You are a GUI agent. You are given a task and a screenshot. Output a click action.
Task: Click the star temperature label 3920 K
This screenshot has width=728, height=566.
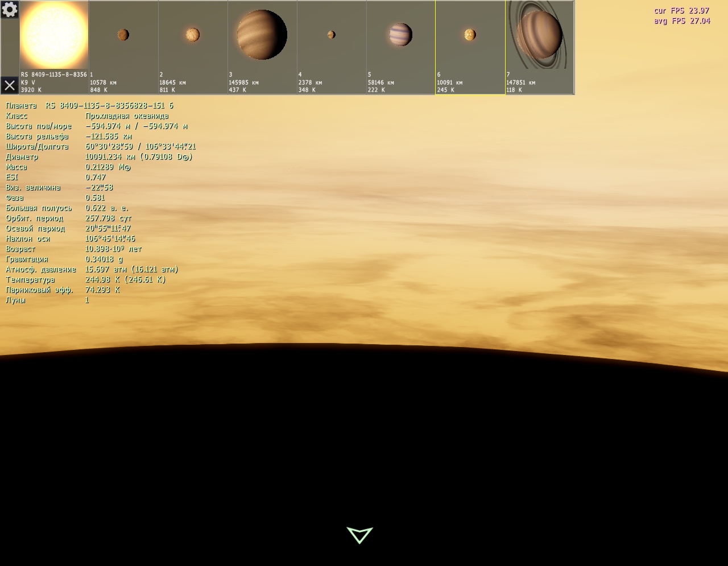(31, 90)
